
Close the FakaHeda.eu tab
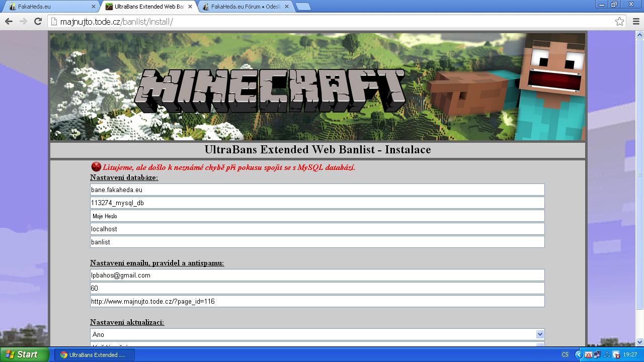pyautogui.click(x=93, y=7)
